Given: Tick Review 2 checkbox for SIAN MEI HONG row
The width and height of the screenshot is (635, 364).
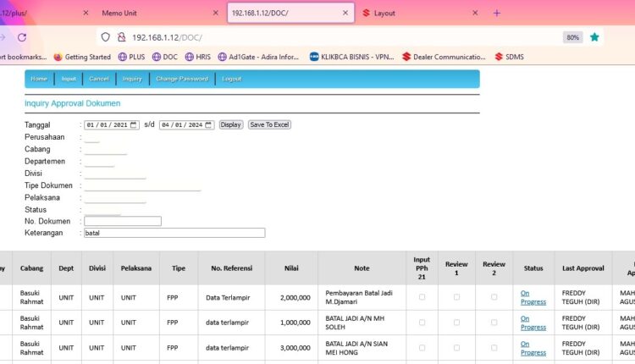Looking at the screenshot, I should tap(494, 347).
